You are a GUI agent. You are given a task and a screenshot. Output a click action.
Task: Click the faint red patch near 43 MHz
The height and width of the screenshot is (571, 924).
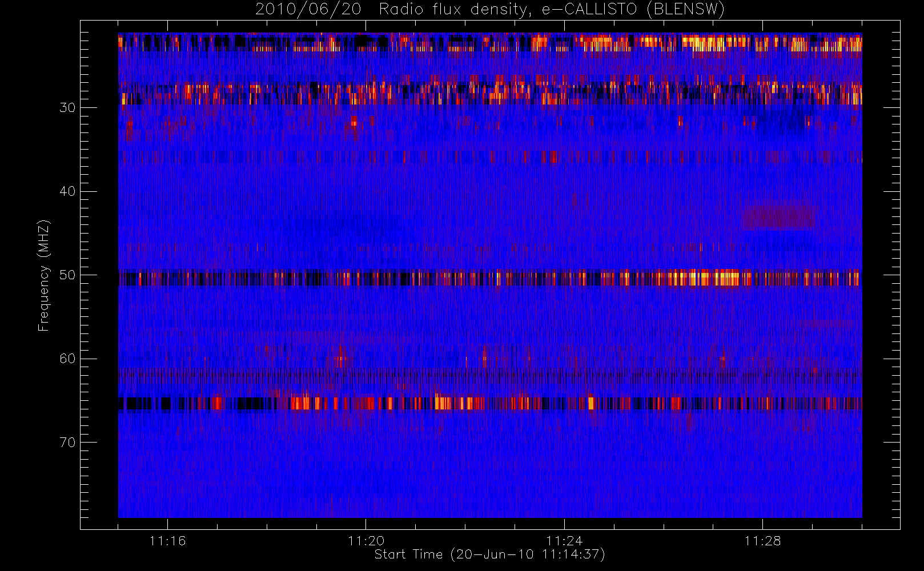click(779, 217)
